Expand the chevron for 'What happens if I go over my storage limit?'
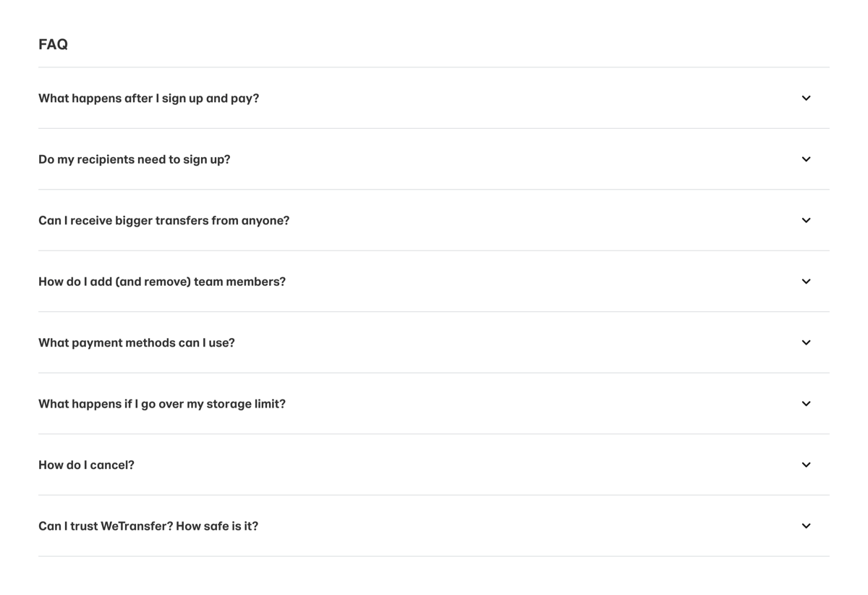Image resolution: width=868 pixels, height=595 pixels. click(x=806, y=403)
